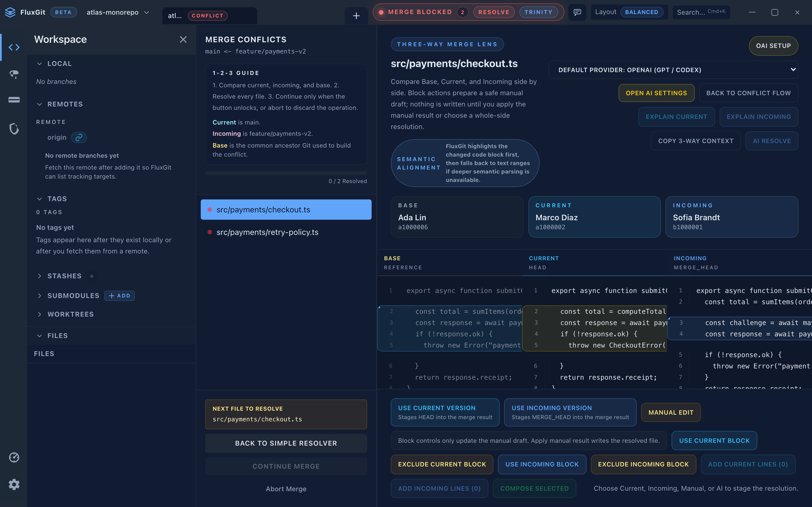The image size is (812, 507).
Task: Click the chat feedback icon in top bar
Action: point(577,12)
